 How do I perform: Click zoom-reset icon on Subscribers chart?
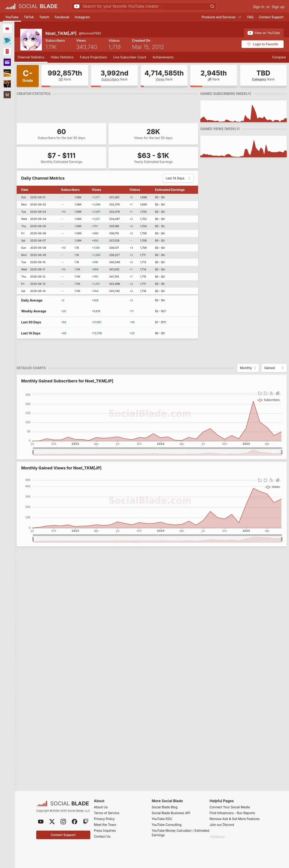tap(265, 393)
